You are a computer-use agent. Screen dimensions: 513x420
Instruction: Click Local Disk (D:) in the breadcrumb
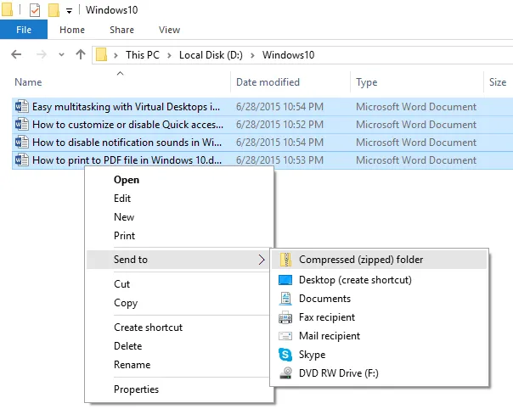(x=211, y=55)
